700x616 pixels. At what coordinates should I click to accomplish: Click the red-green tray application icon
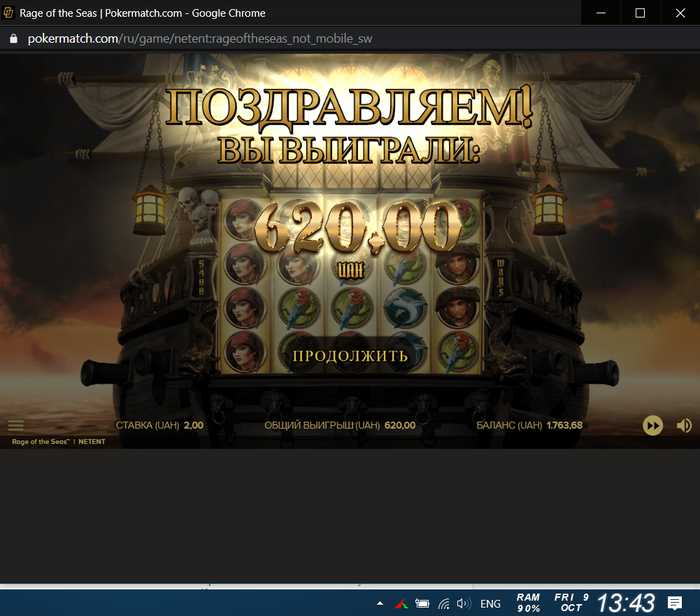point(401,604)
